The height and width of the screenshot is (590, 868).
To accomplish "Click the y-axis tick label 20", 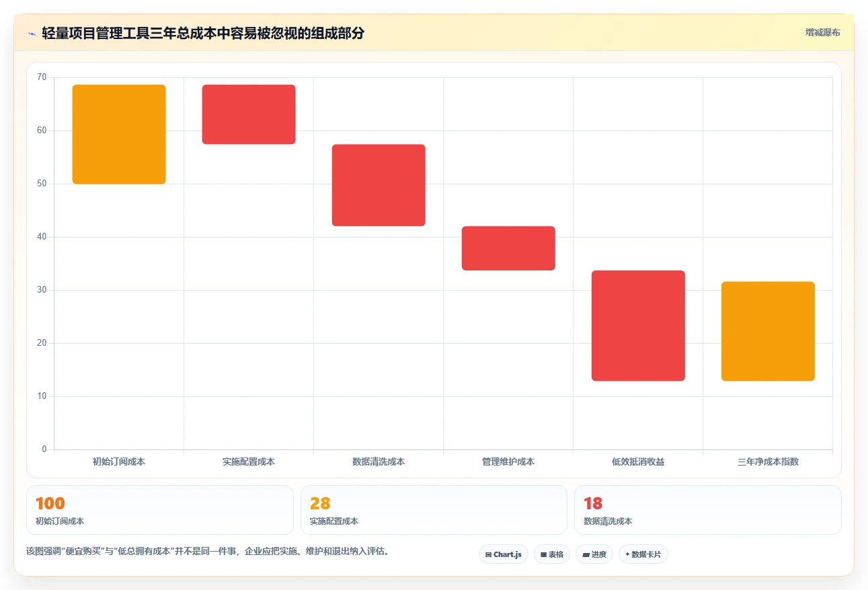I will (42, 343).
